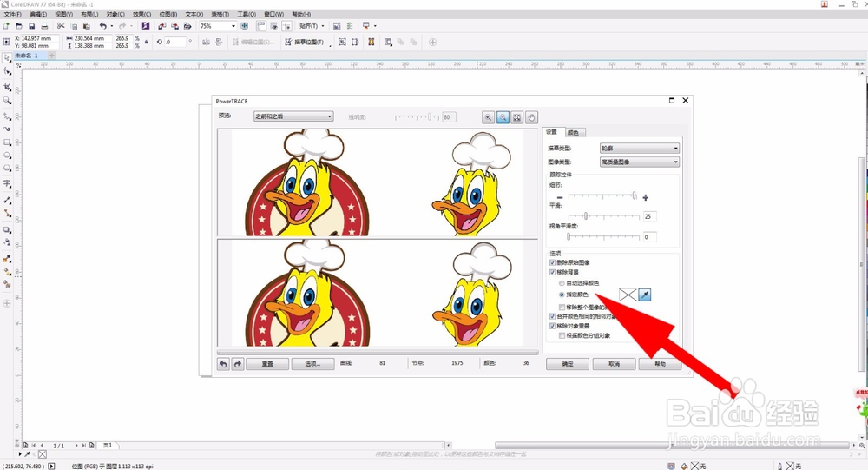Toggle the 删除原始图像 checkbox

(552, 262)
